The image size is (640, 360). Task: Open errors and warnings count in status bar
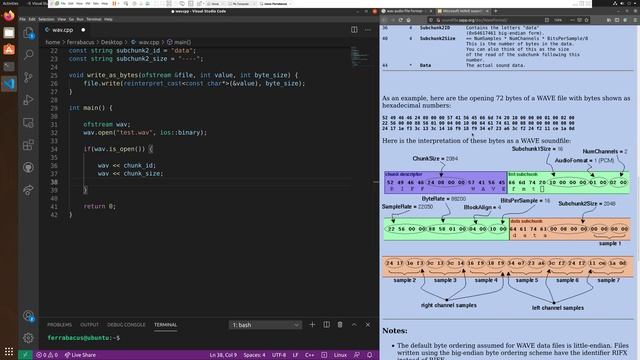(x=47, y=355)
